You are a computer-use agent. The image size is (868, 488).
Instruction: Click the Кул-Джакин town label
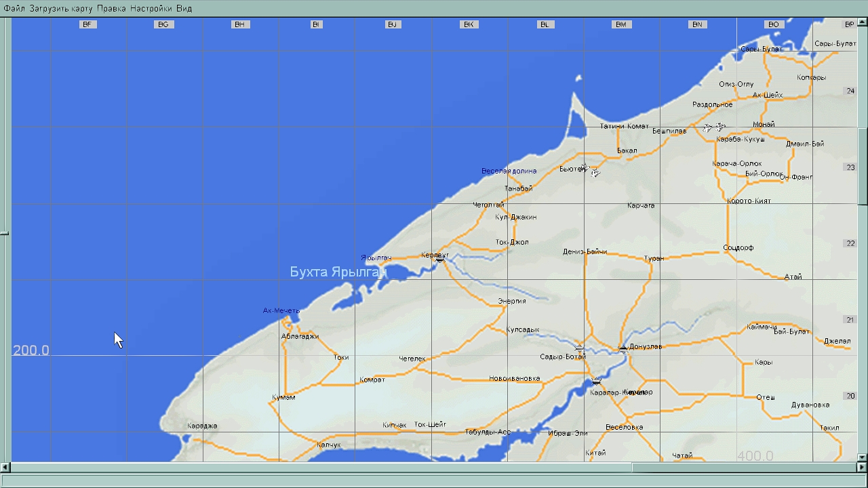[x=516, y=217]
